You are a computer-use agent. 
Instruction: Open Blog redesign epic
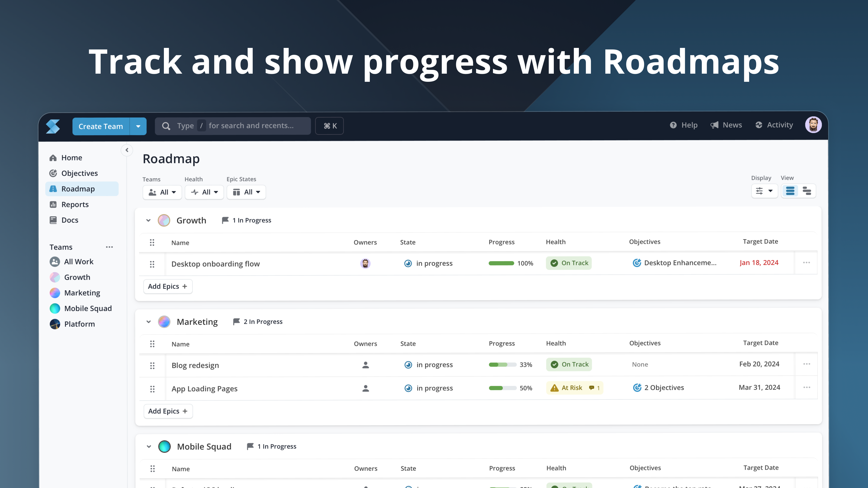[x=195, y=365]
